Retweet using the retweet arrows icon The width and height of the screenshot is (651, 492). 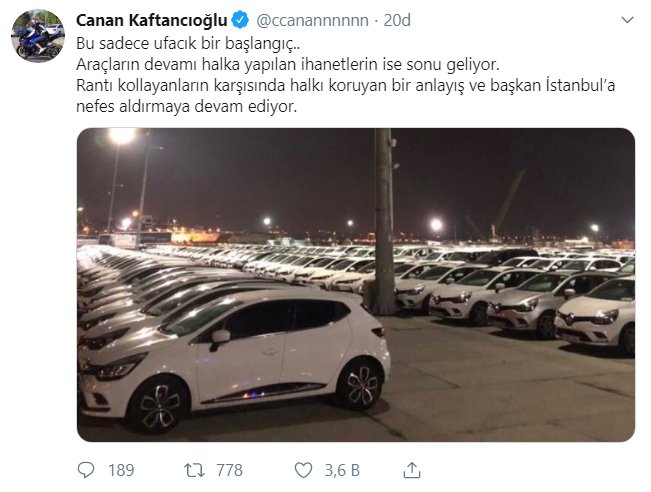tap(194, 470)
